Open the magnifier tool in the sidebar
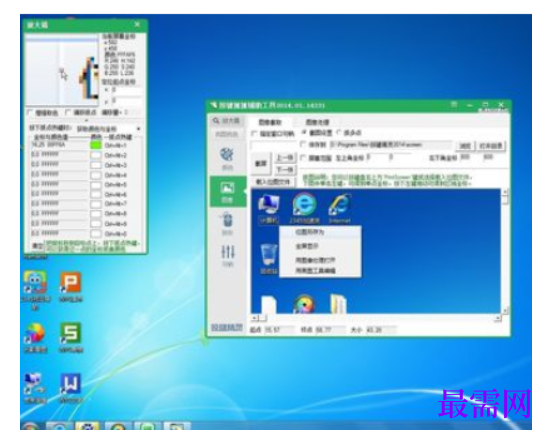Image resolution: width=550 pixels, height=435 pixels. point(226,121)
